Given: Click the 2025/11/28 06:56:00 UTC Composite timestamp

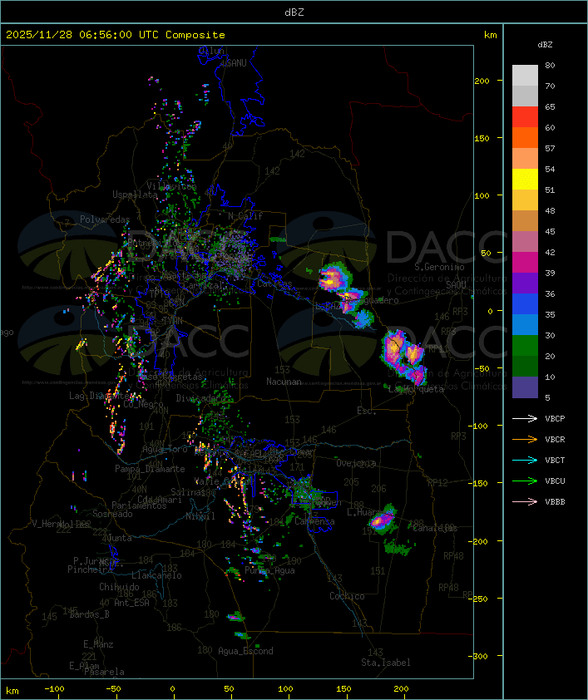Looking at the screenshot, I should point(116,34).
